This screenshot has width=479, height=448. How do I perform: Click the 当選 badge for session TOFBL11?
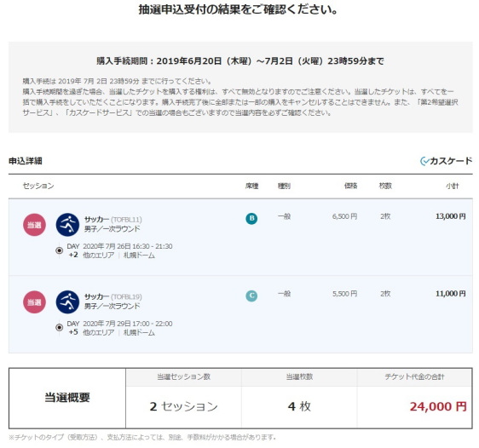[35, 225]
